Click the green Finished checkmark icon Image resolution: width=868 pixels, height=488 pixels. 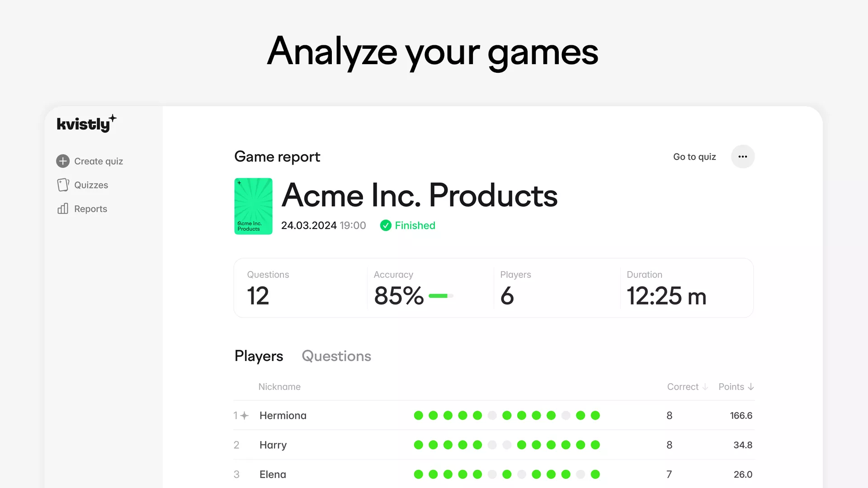(386, 225)
